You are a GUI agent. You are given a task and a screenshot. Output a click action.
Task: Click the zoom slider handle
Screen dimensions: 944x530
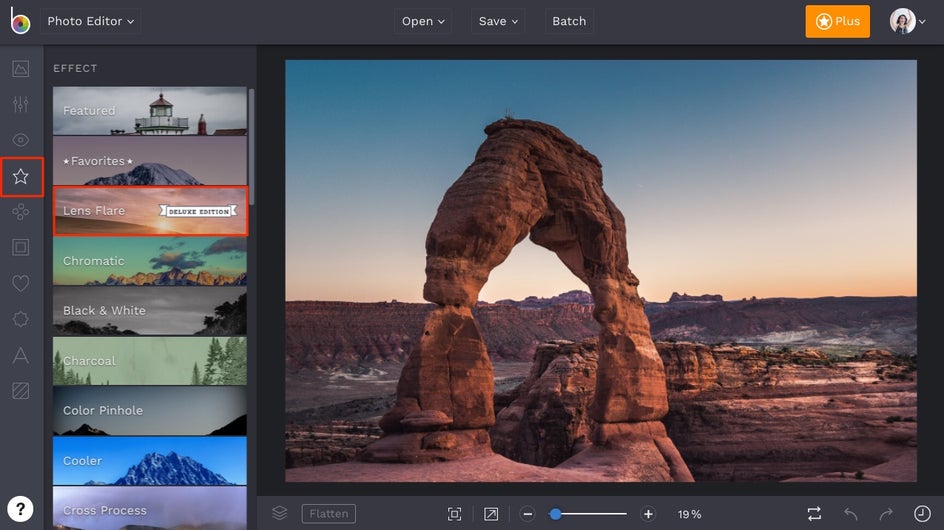556,514
